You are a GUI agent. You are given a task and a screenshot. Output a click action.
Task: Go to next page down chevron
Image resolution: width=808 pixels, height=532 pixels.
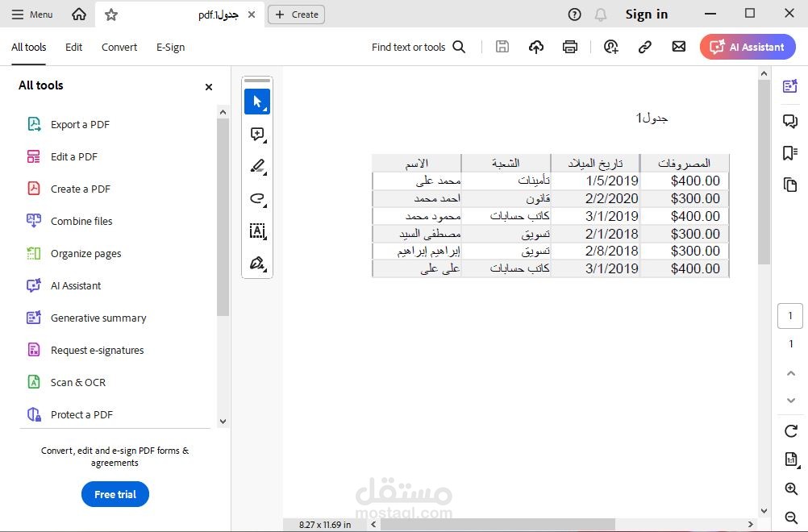[x=791, y=400]
